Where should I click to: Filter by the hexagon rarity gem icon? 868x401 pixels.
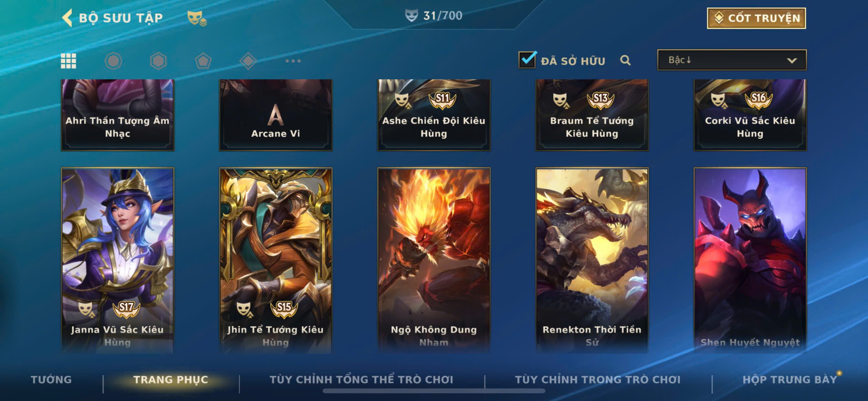[158, 61]
